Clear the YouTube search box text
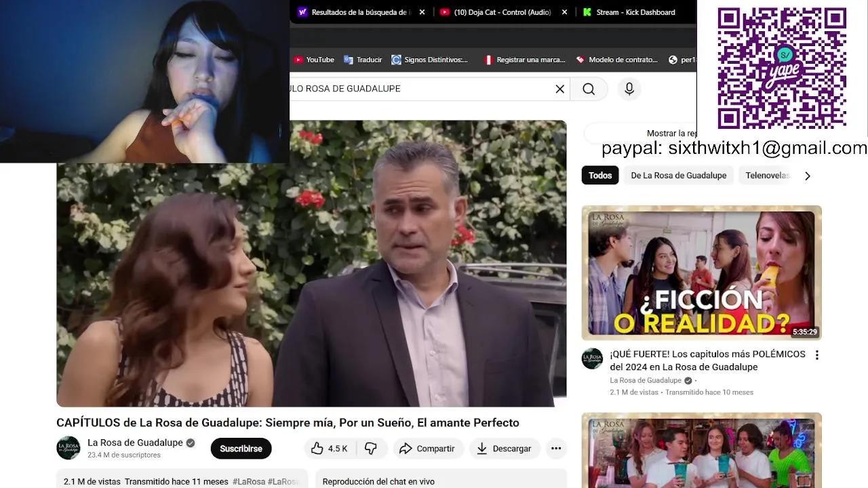 [x=559, y=89]
